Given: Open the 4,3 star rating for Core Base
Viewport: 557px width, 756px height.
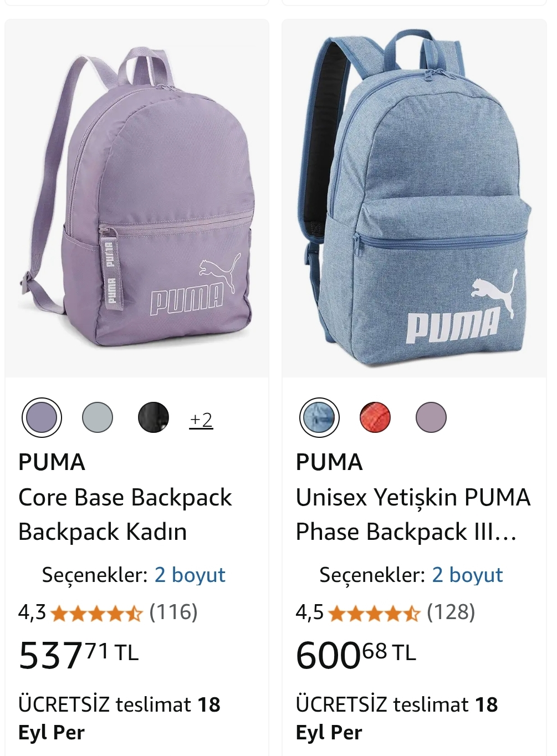Looking at the screenshot, I should point(81,612).
